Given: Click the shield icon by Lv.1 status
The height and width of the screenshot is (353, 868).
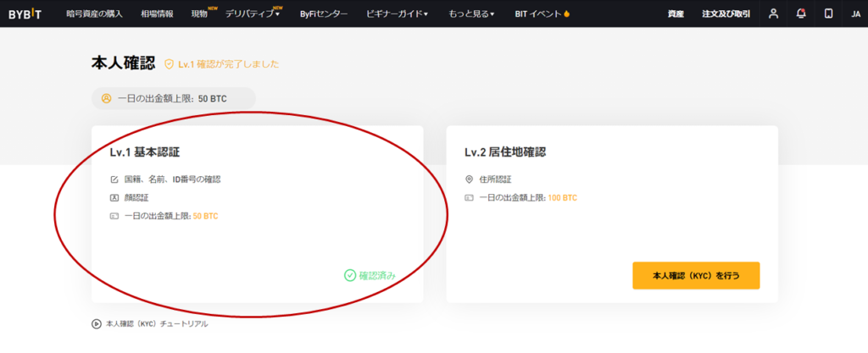Looking at the screenshot, I should click(x=170, y=64).
